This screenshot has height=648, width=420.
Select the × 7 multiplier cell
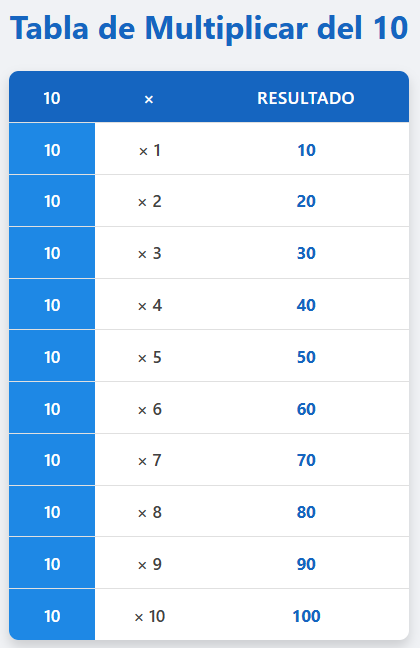(149, 460)
